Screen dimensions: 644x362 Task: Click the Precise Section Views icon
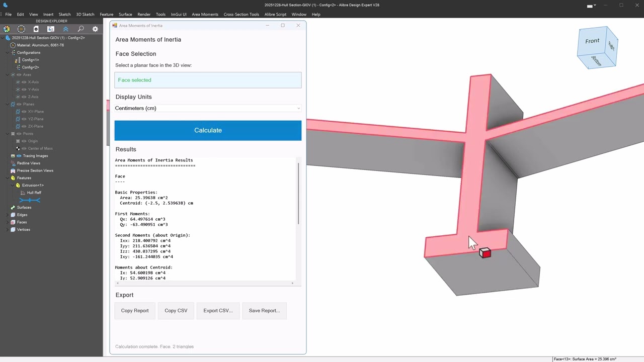[13, 170]
